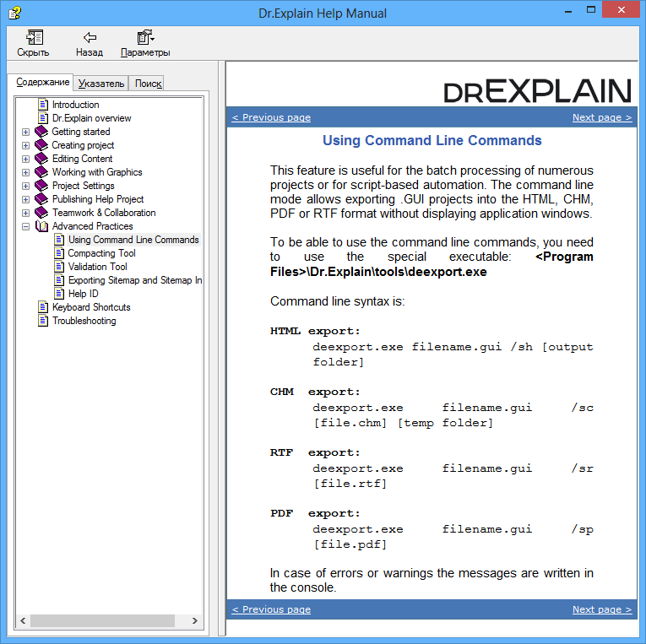Follow the bottom Next page link
This screenshot has width=646, height=644.
click(x=602, y=609)
